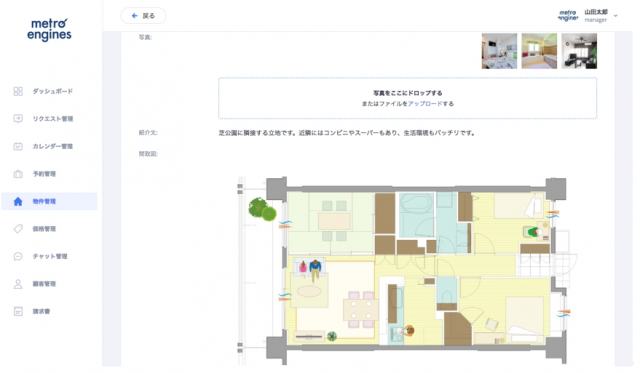Open the third living room thumbnail

coord(579,51)
